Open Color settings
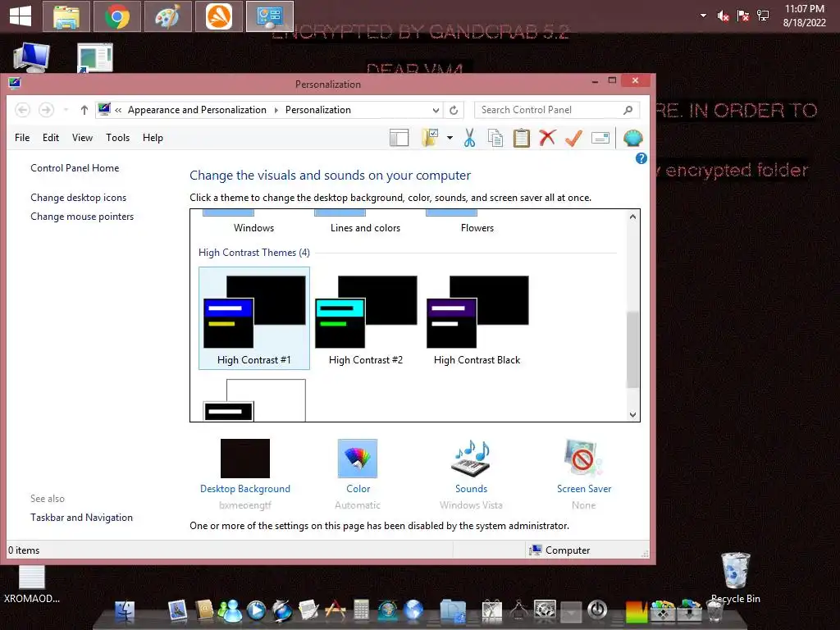840x630 pixels. pyautogui.click(x=358, y=474)
